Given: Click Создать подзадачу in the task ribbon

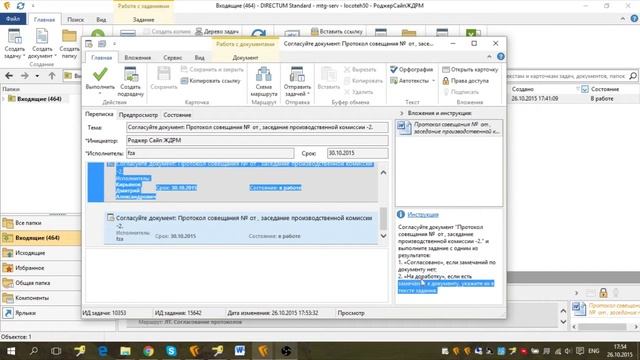Looking at the screenshot, I should (131, 82).
